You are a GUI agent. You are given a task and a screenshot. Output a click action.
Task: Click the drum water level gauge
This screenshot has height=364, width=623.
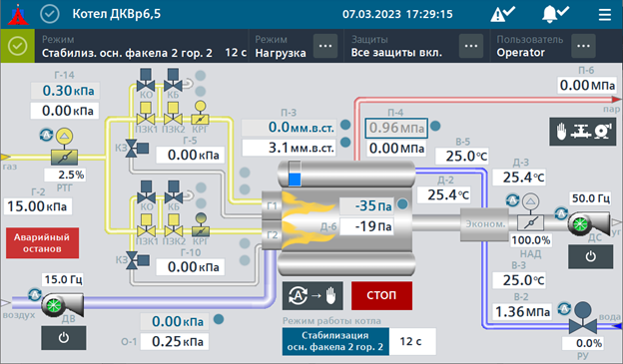click(295, 174)
